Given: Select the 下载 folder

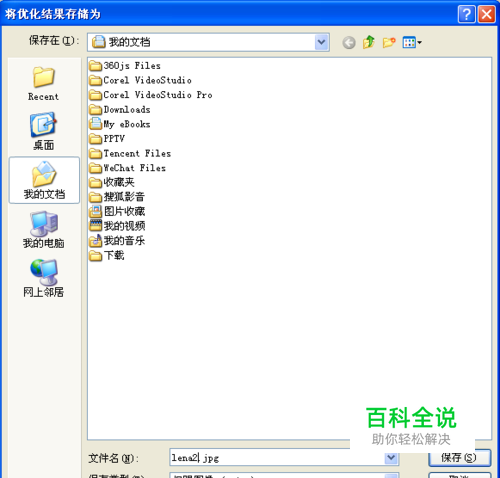Looking at the screenshot, I should click(x=107, y=255).
